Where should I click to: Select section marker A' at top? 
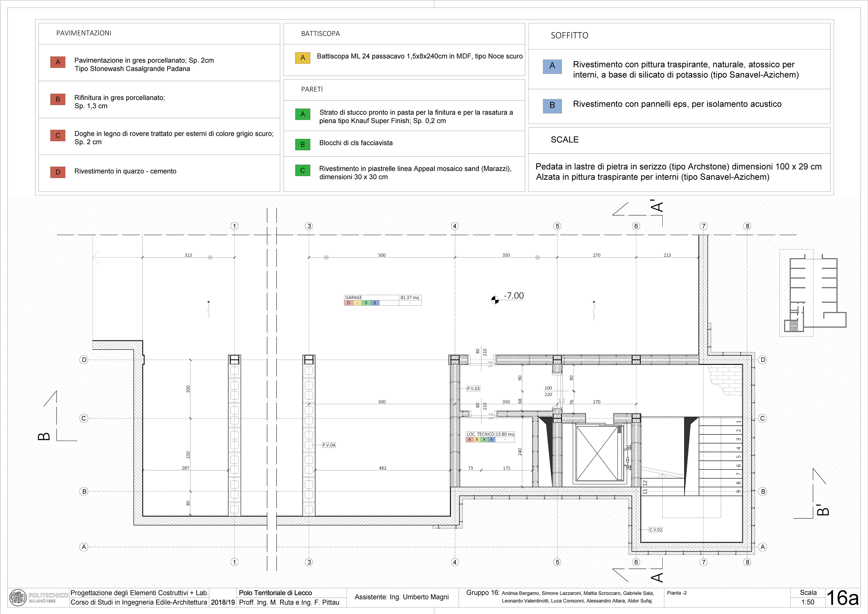(x=657, y=207)
